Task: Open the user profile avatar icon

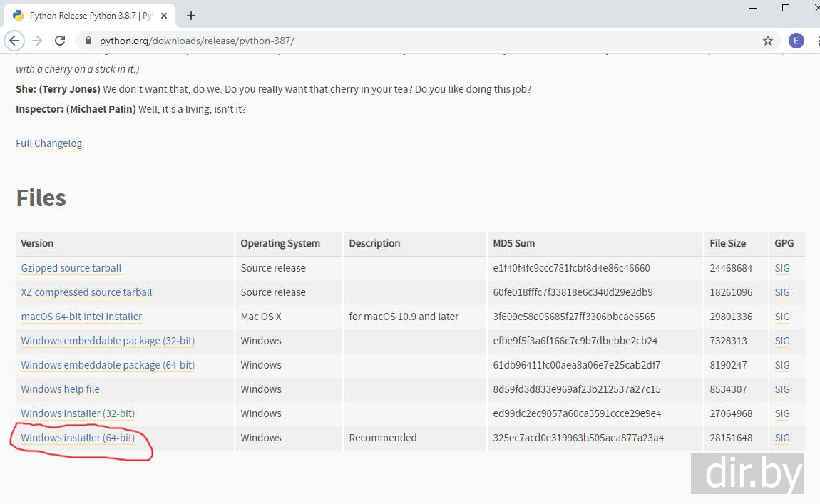Action: (x=796, y=41)
